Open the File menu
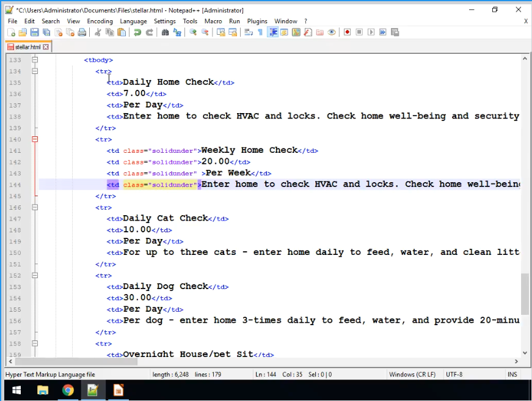Screen dimensions: 532x401 pos(13,21)
